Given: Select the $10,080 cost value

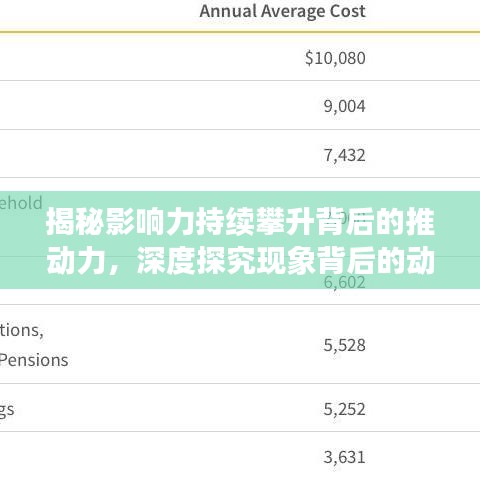Looking at the screenshot, I should (335, 58).
